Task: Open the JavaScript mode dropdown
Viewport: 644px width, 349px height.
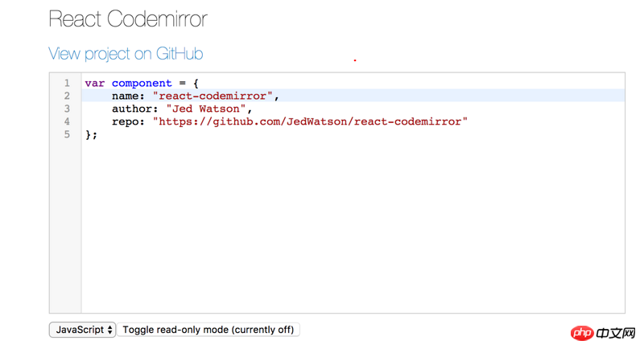Action: pyautogui.click(x=83, y=330)
